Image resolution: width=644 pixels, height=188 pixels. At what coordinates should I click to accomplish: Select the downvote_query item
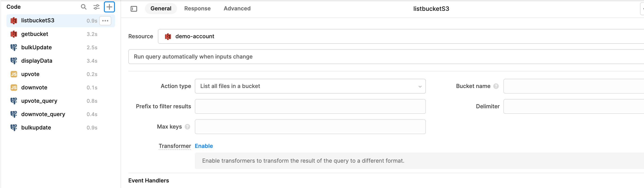43,114
